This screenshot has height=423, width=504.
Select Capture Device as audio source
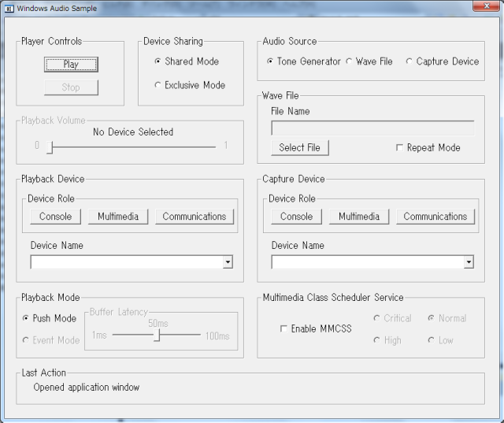click(409, 61)
